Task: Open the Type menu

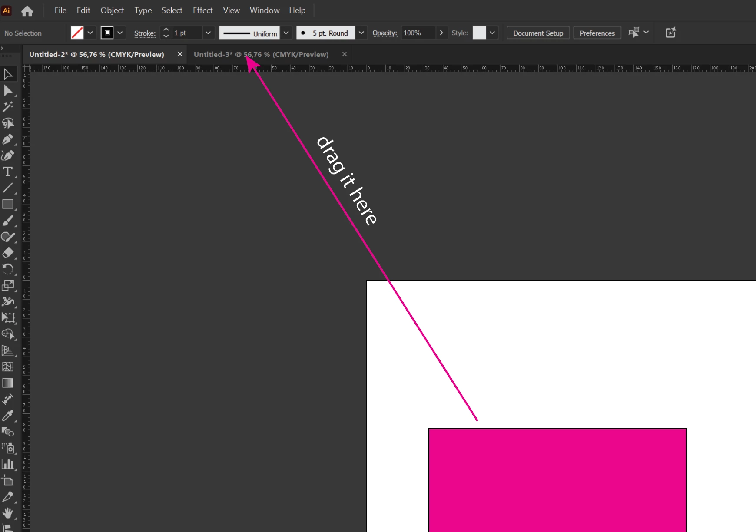Action: point(143,10)
